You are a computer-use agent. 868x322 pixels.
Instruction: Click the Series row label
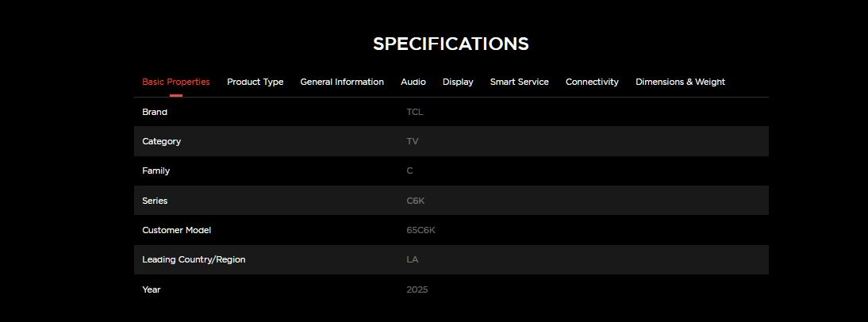pos(155,201)
